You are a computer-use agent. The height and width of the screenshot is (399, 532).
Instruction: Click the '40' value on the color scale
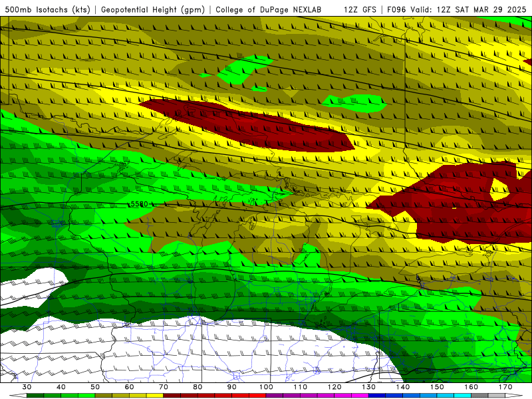coord(61,387)
